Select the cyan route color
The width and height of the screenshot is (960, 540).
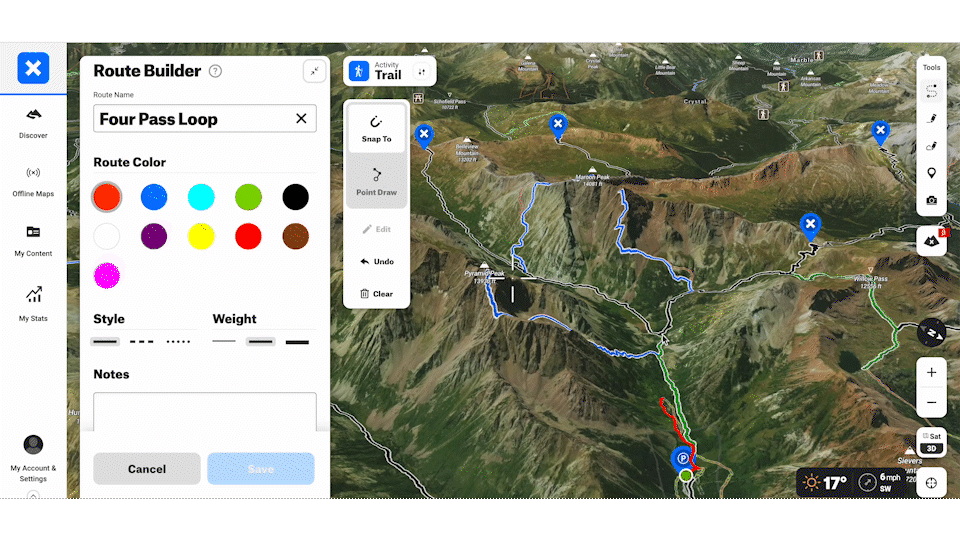(201, 197)
